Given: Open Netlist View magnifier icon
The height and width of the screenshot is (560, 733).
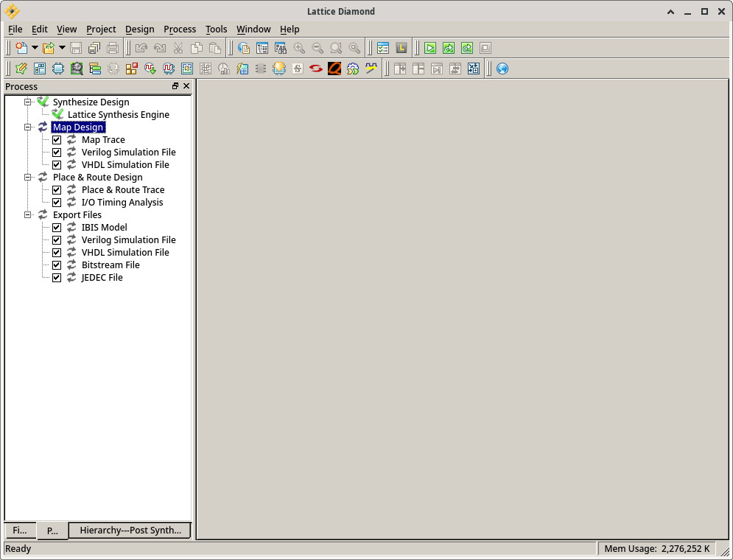Looking at the screenshot, I should pyautogui.click(x=77, y=69).
